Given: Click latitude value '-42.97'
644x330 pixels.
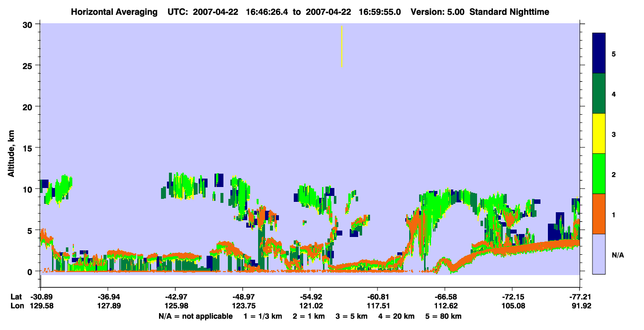Looking at the screenshot, I should [x=176, y=297].
